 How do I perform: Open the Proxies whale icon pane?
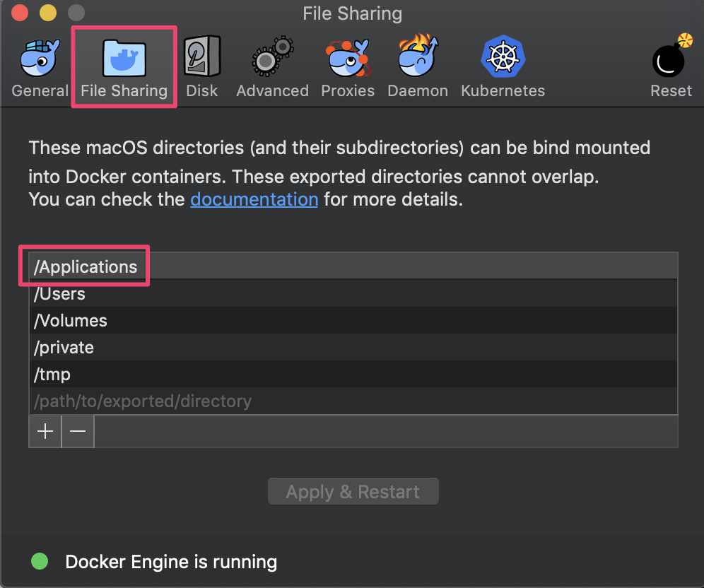point(347,59)
